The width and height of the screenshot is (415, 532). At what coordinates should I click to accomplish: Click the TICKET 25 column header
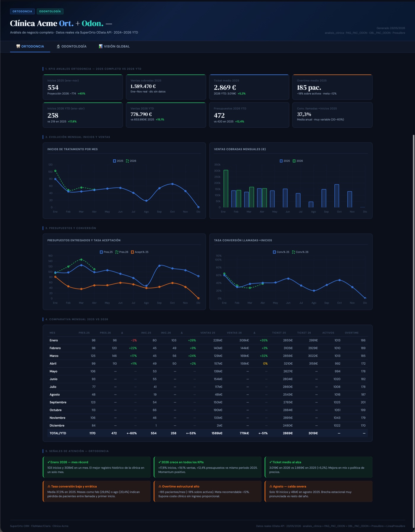coord(279,333)
